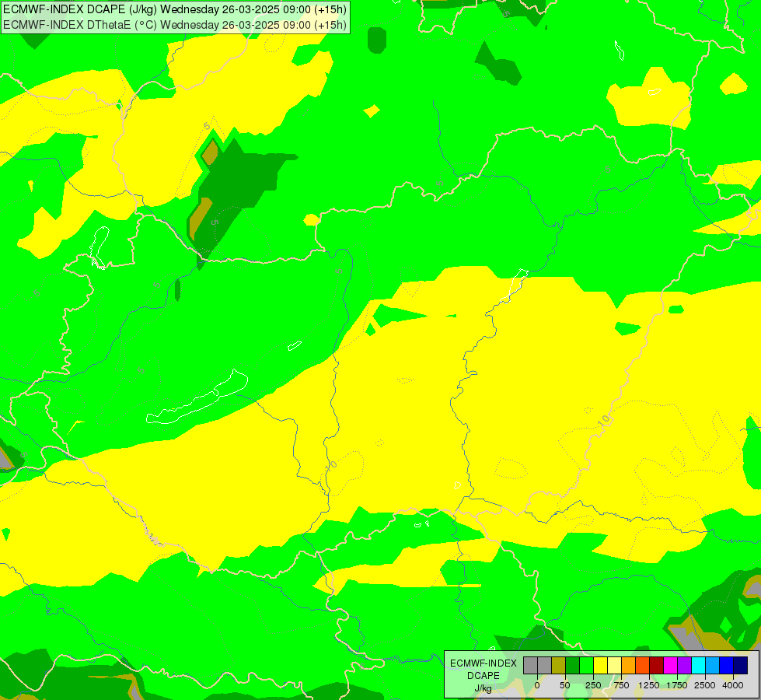
Task: Click the 'ECMWF-INDEX' label in the legend
Action: [483, 663]
